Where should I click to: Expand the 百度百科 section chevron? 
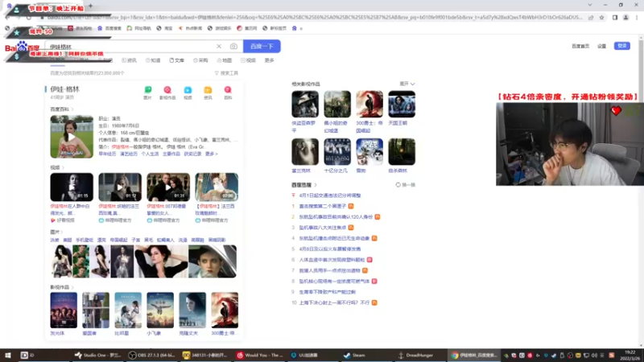72,109
